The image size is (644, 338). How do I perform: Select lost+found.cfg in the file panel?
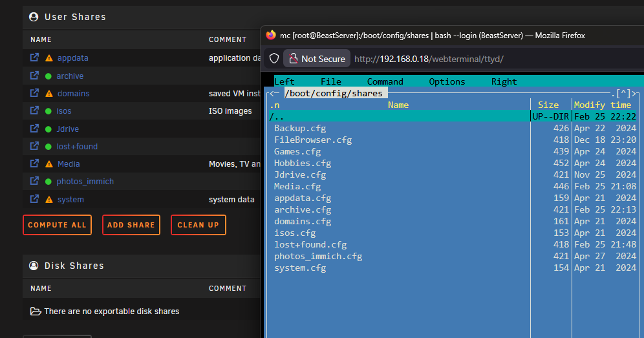pyautogui.click(x=310, y=244)
